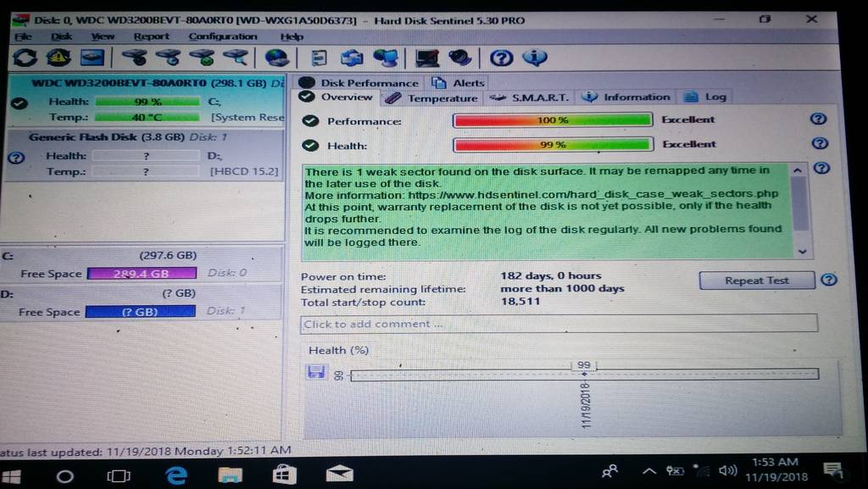Viewport: 868px width, 489px height.
Task: Click the help icon beside Performance rating
Action: pos(818,119)
